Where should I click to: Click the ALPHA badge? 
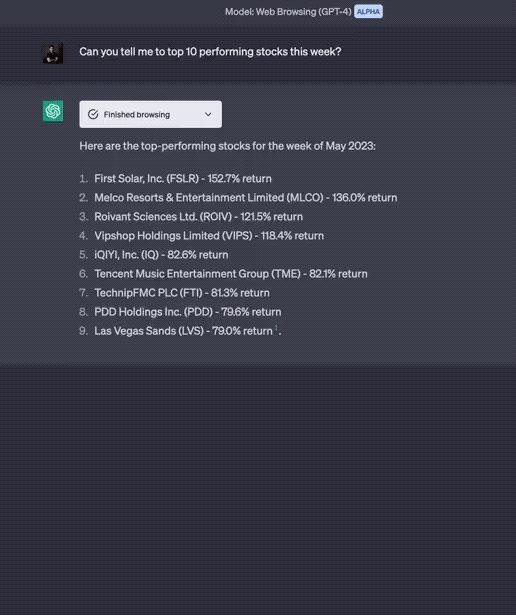(x=368, y=11)
